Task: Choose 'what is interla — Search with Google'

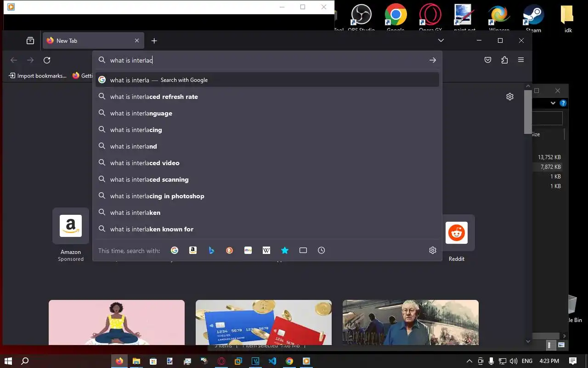Action: point(267,80)
